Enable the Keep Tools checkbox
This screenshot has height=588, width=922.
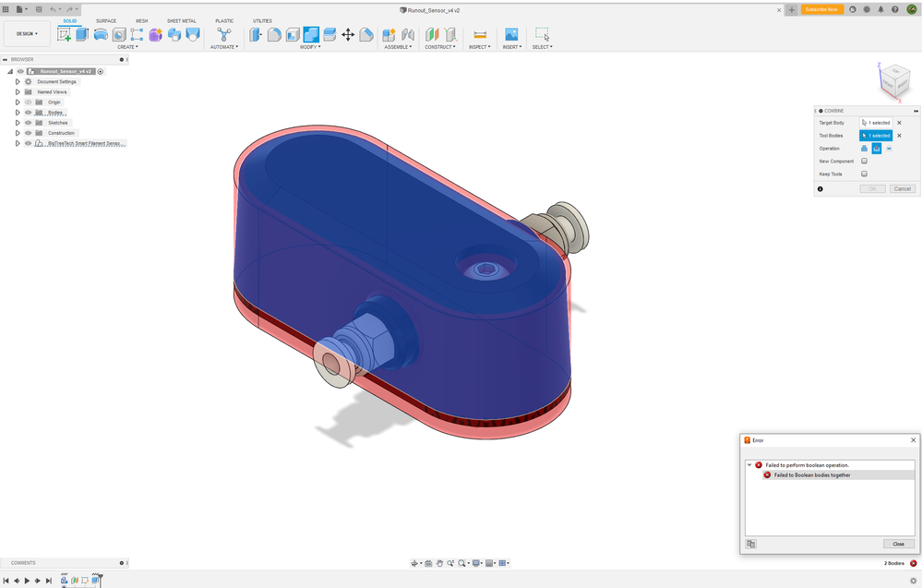coord(865,174)
